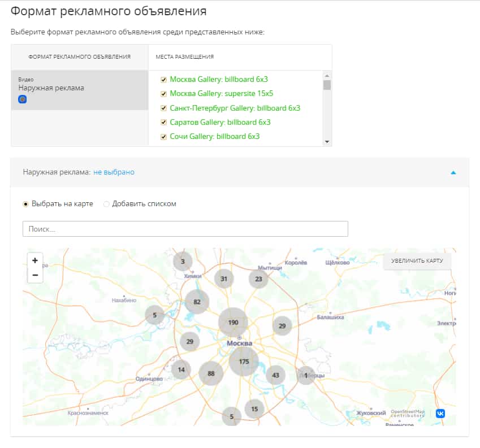This screenshot has height=448, width=480.
Task: Open the не выбрано link
Action: [113, 172]
